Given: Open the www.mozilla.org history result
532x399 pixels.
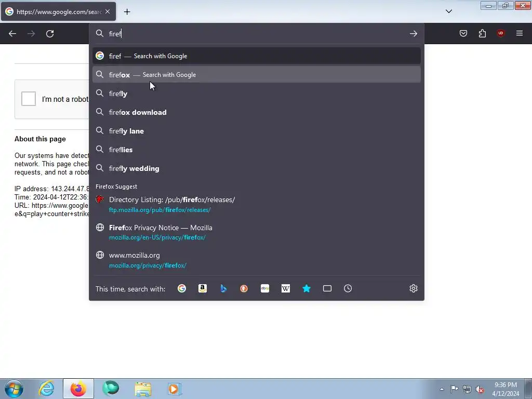Looking at the screenshot, I should tap(257, 260).
